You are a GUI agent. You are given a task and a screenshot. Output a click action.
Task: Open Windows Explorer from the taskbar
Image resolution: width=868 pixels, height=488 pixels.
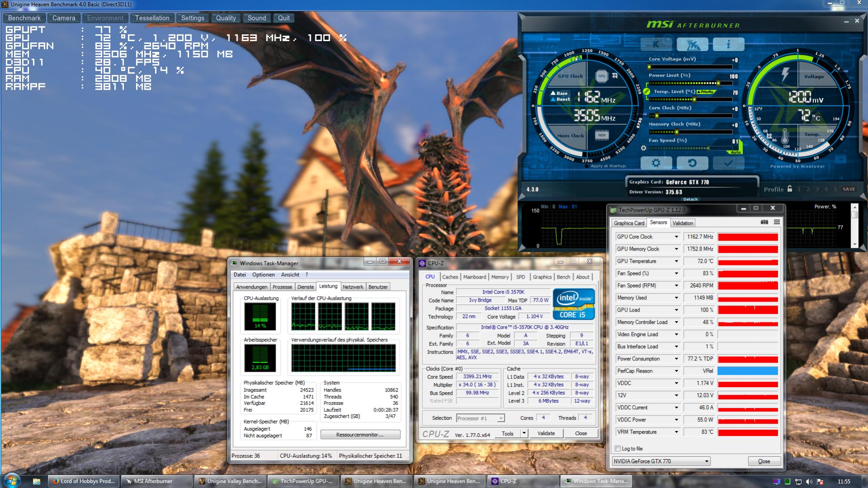(x=37, y=481)
